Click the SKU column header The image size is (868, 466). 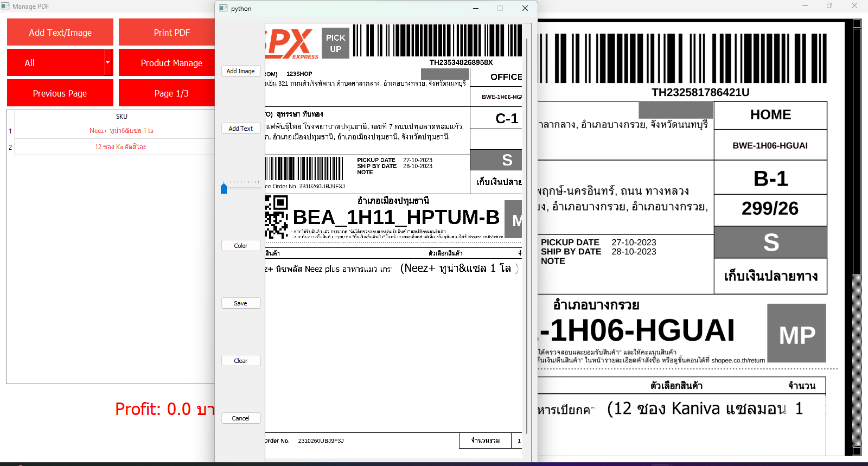122,117
